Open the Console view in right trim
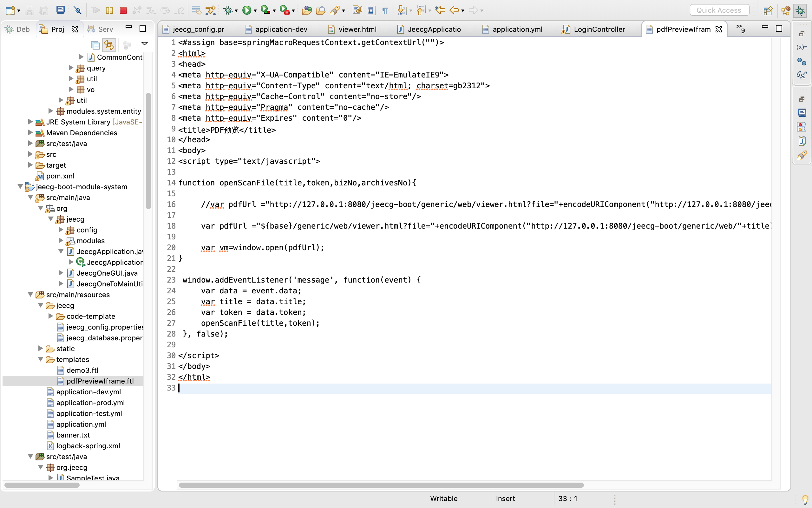This screenshot has height=508, width=812. [x=802, y=112]
